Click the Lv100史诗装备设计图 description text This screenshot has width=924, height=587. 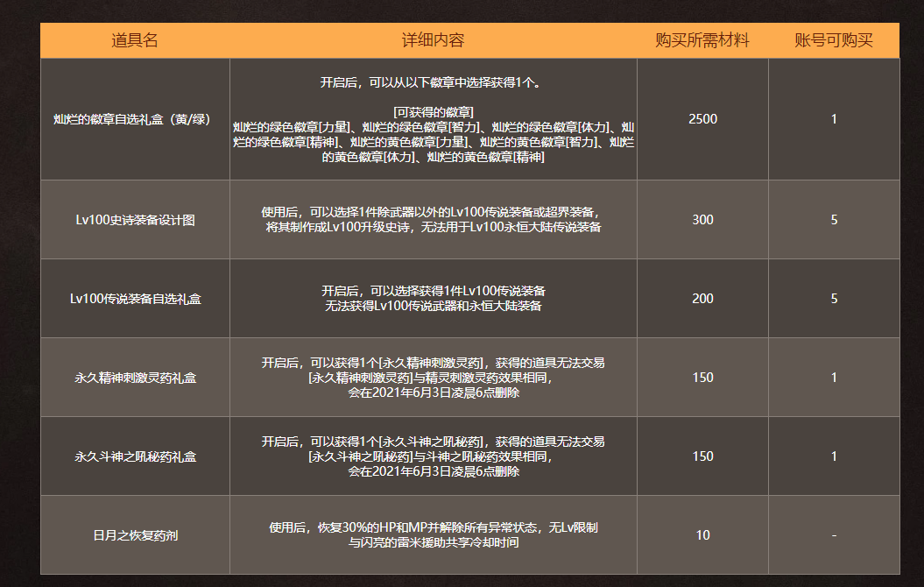[x=433, y=220]
